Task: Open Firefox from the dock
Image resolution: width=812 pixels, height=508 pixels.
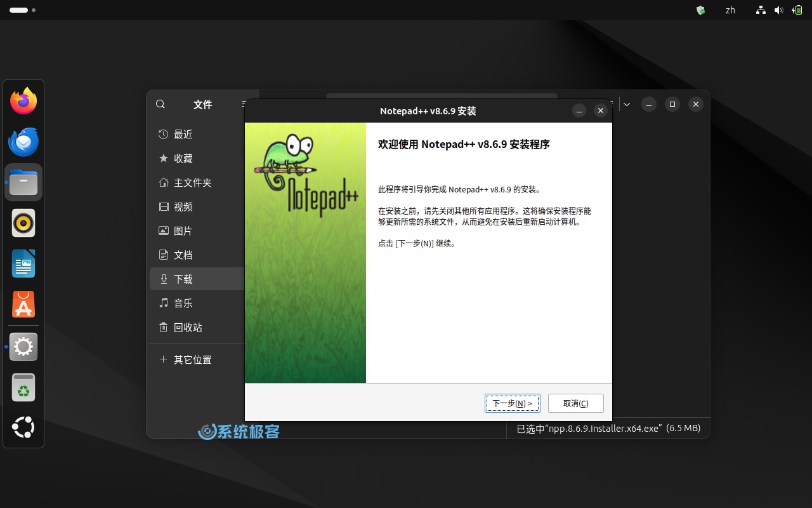Action: pyautogui.click(x=23, y=101)
